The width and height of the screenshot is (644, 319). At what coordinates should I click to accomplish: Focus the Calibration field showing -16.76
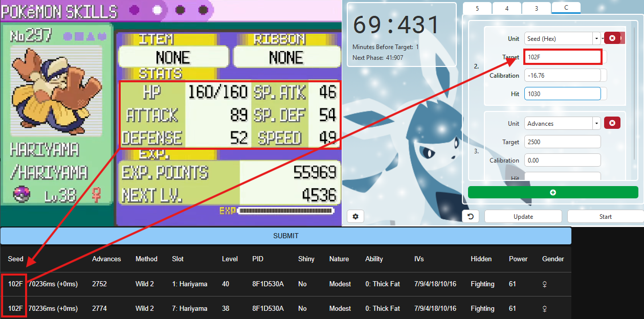[x=562, y=75]
